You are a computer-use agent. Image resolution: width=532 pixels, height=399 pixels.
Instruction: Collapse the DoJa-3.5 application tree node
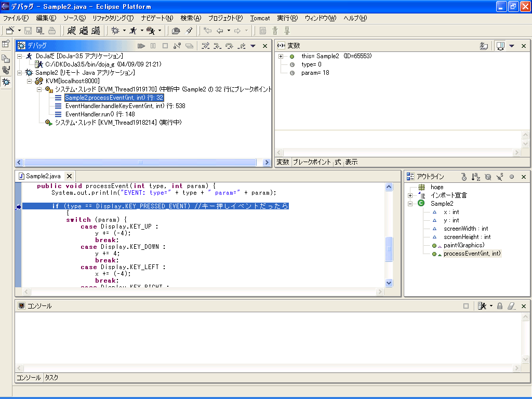coord(20,56)
